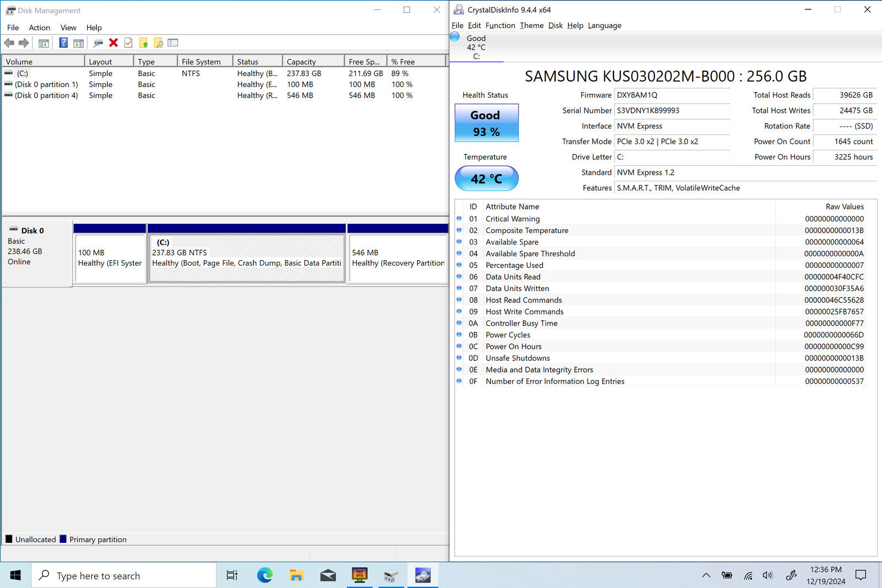882x588 pixels.
Task: Toggle the console tree pane icon
Action: point(44,43)
